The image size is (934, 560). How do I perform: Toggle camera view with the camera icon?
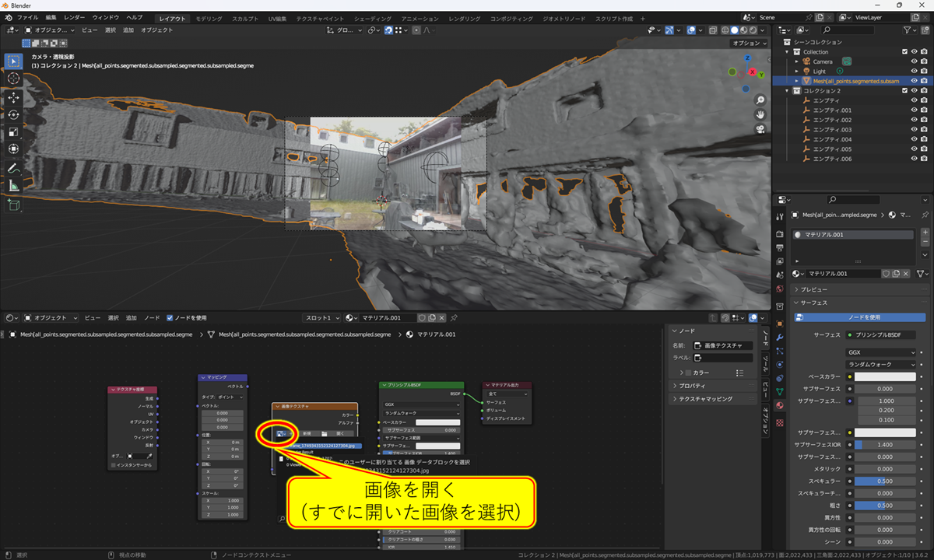[760, 129]
